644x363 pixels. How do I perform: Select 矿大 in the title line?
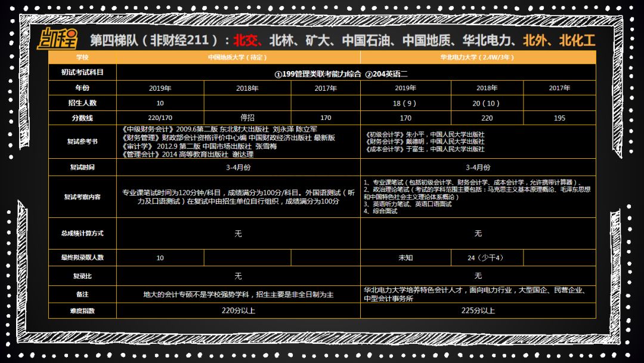318,40
